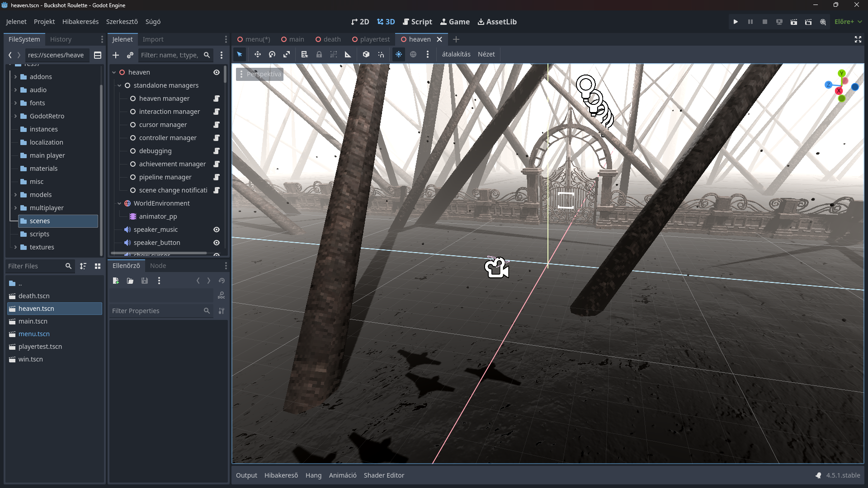
Task: Open heaven manager attached script icon
Action: pos(217,99)
